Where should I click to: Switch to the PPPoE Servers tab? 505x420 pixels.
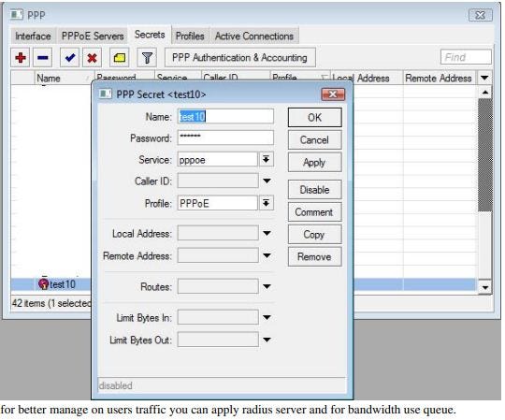(93, 36)
